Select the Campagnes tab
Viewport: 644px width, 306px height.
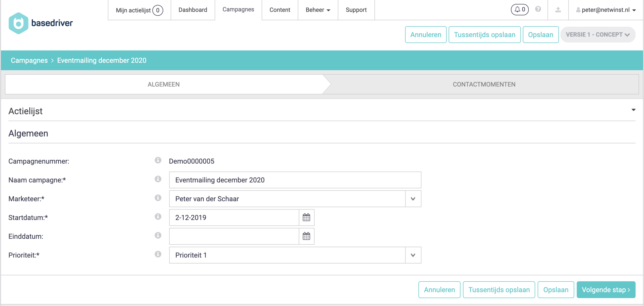pos(238,10)
